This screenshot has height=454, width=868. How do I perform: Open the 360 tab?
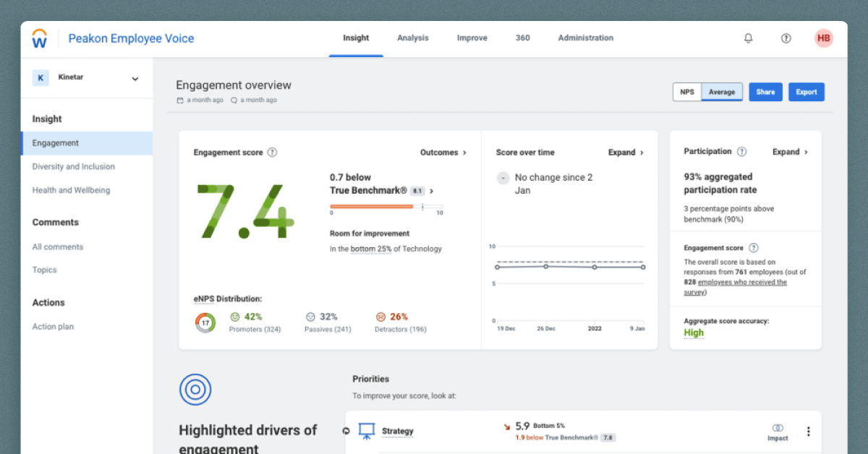pyautogui.click(x=523, y=38)
